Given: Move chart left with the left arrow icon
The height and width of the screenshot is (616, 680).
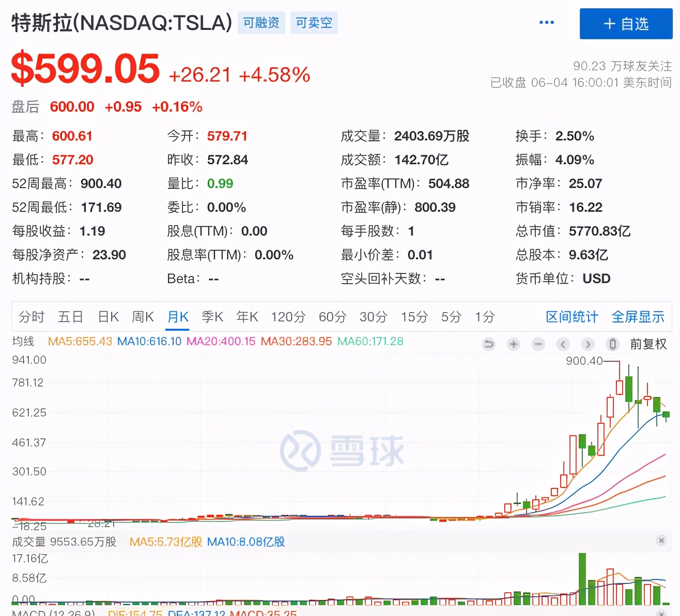Looking at the screenshot, I should click(x=563, y=344).
